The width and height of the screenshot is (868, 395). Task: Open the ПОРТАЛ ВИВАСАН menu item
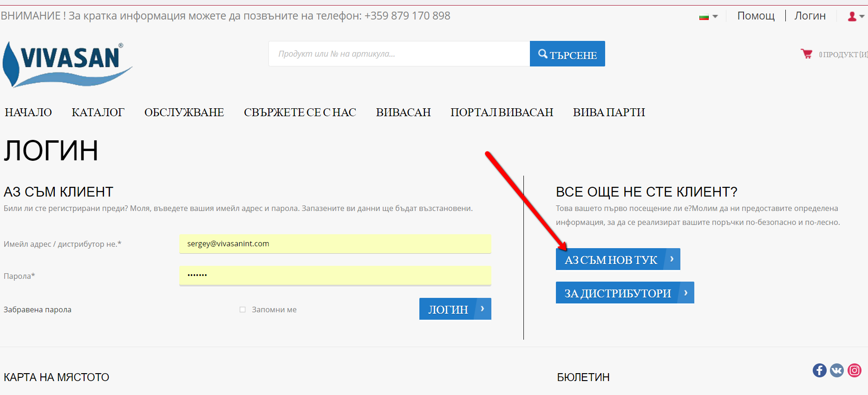[x=502, y=112]
